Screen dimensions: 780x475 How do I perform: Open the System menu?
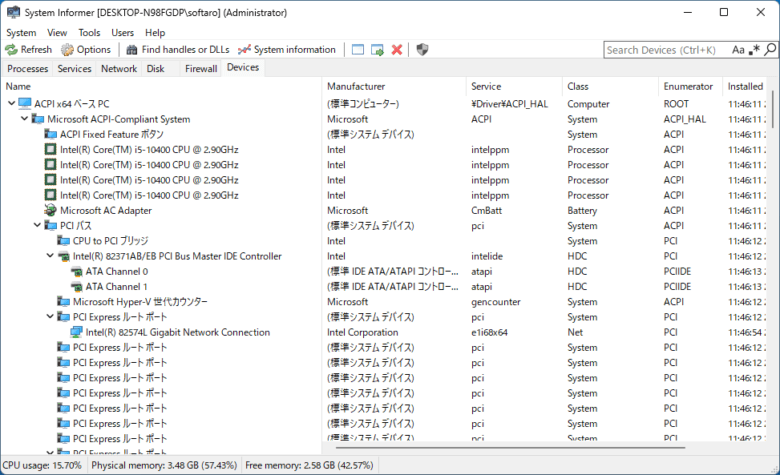pyautogui.click(x=21, y=33)
